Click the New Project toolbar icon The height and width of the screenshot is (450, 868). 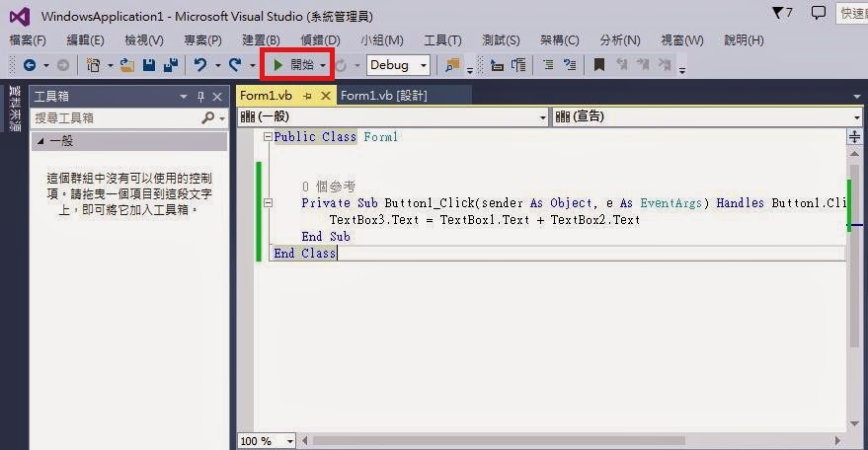tap(93, 65)
